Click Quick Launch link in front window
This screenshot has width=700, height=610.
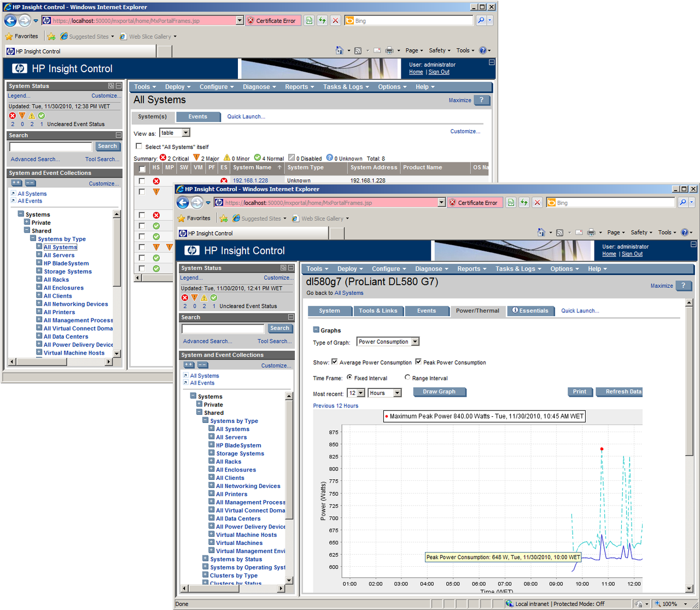[580, 311]
